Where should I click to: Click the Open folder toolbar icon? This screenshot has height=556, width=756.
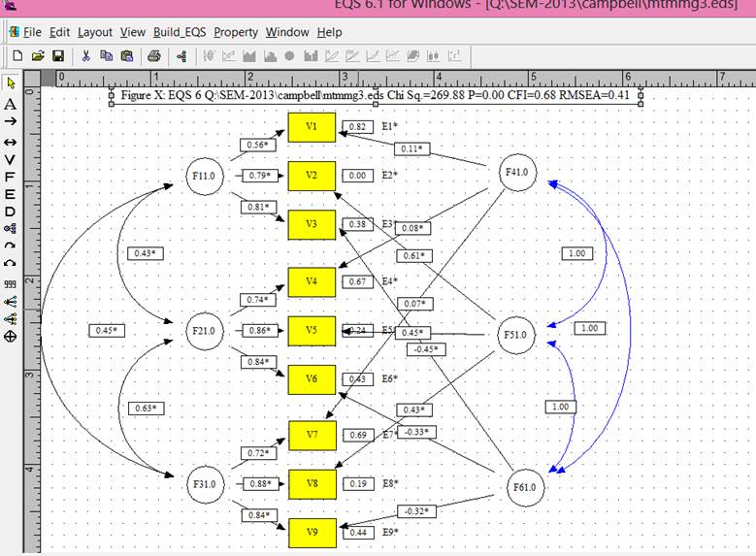click(38, 56)
